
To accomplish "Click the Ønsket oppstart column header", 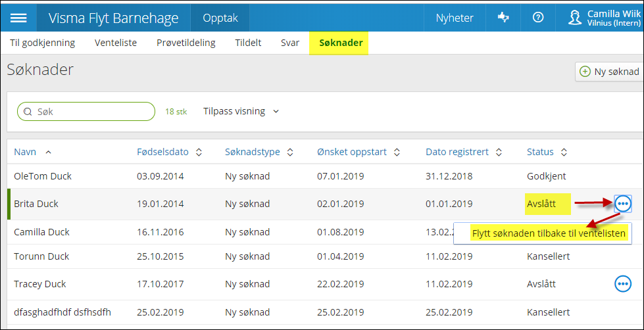I will [352, 152].
